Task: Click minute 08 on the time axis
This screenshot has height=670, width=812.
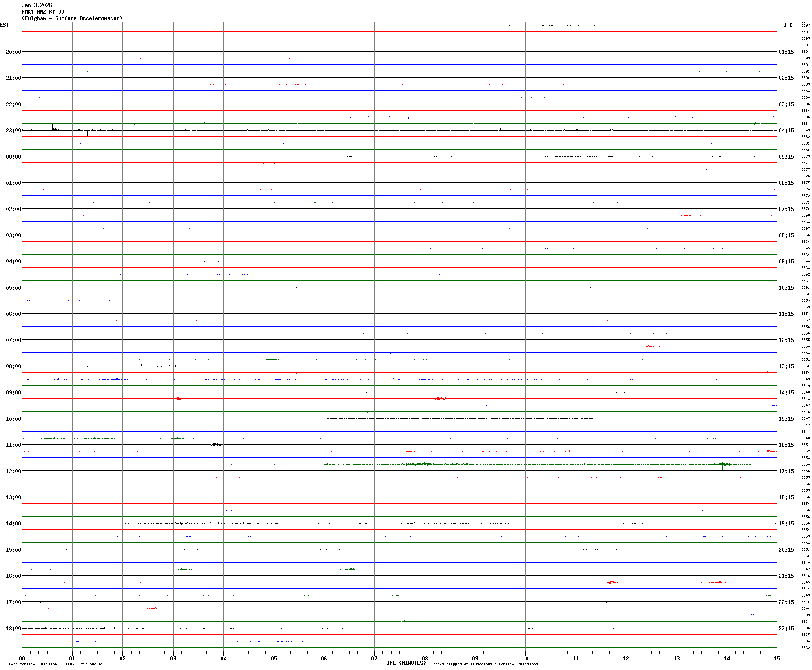Action: (x=425, y=658)
